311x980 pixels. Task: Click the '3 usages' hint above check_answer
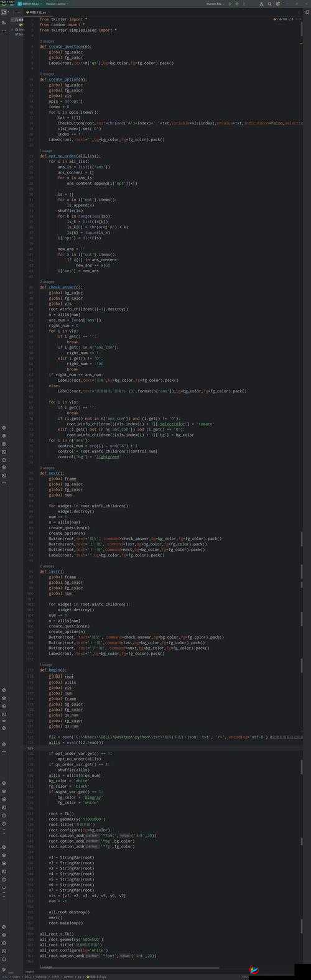(47, 282)
